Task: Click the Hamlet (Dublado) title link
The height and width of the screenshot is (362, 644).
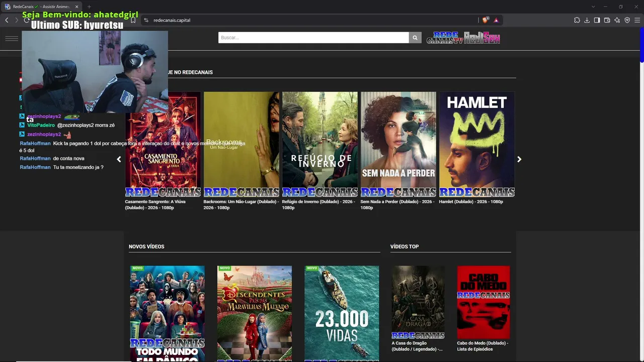Action: (x=471, y=202)
